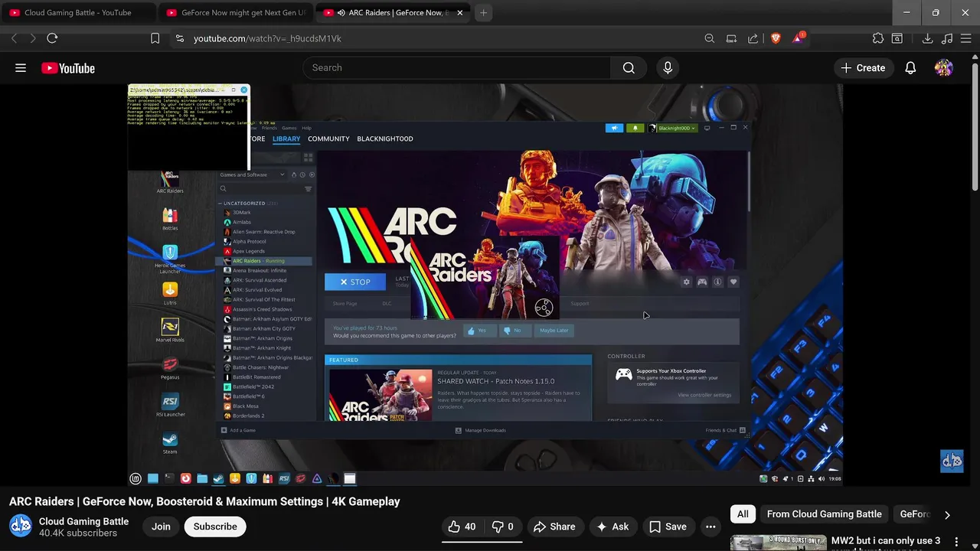Viewport: 980px width, 551px height.
Task: Open the account avatar menu
Action: [944, 68]
